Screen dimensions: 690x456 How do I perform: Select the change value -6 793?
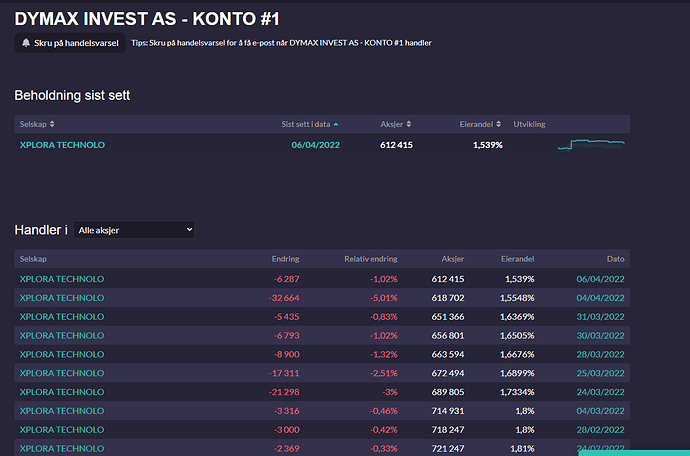click(286, 335)
